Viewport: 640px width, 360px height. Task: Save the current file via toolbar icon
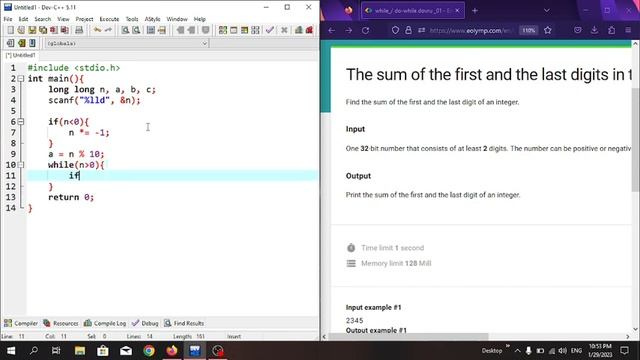click(x=32, y=30)
